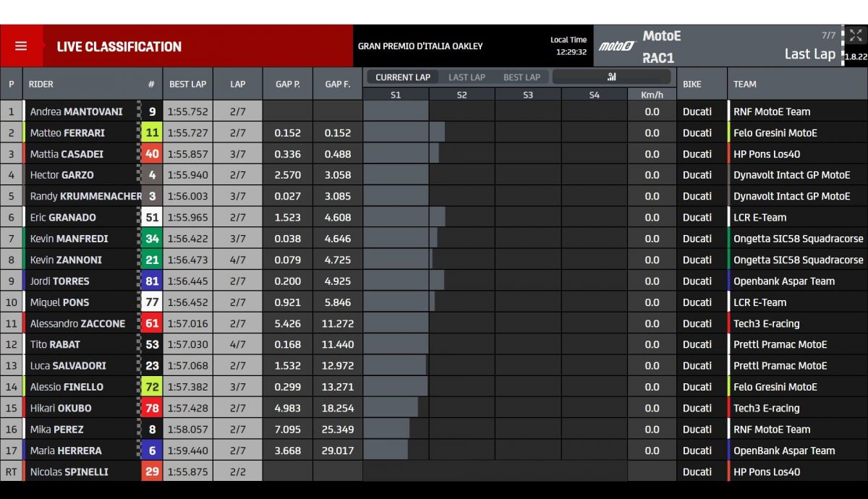Click number badge 11 of Ferrari
This screenshot has height=499, width=868.
(x=151, y=132)
